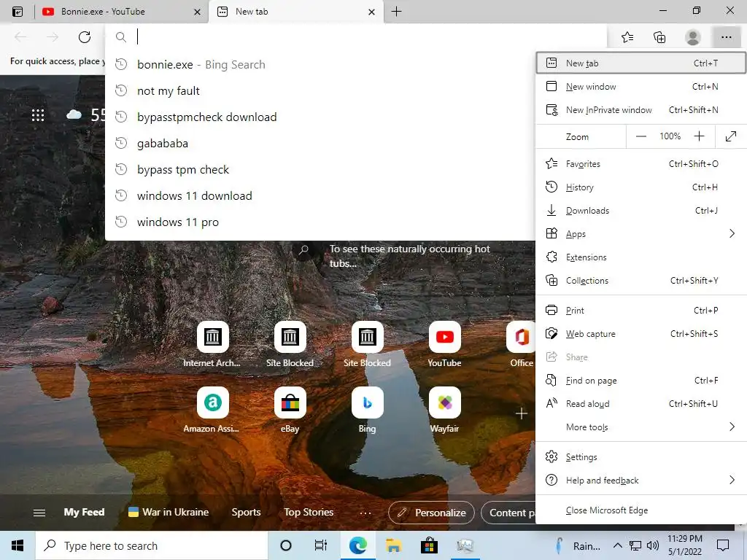
Task: Open Collections menu entry
Action: [640, 281]
